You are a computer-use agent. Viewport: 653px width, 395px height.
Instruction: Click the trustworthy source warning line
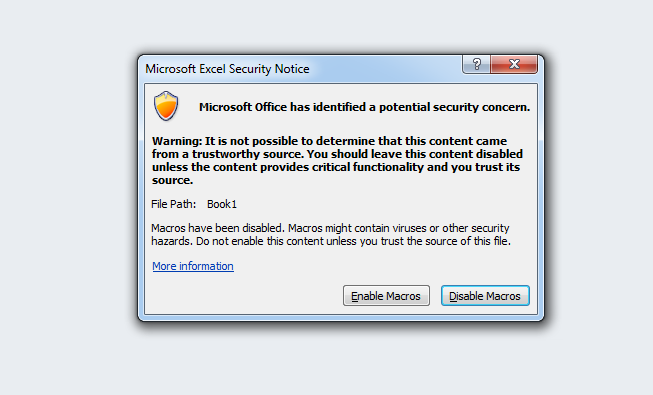[337, 154]
